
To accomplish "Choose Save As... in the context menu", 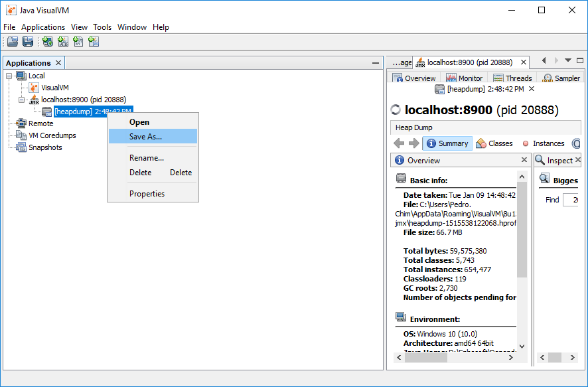I will pos(153,137).
